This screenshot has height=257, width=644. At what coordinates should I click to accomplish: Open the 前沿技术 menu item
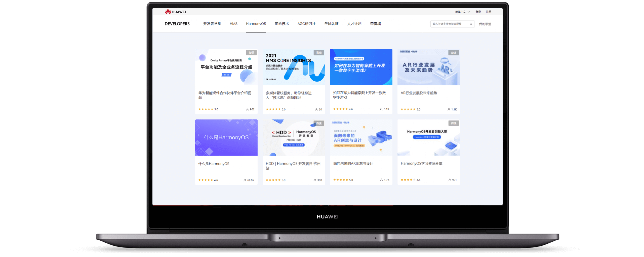(x=282, y=24)
